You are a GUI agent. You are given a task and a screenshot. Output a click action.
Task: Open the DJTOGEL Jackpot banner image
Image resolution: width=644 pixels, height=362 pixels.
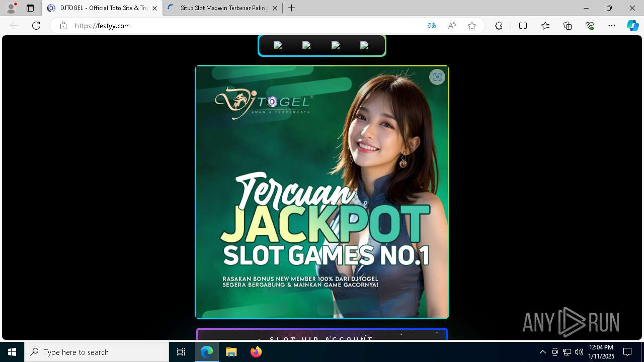322,192
